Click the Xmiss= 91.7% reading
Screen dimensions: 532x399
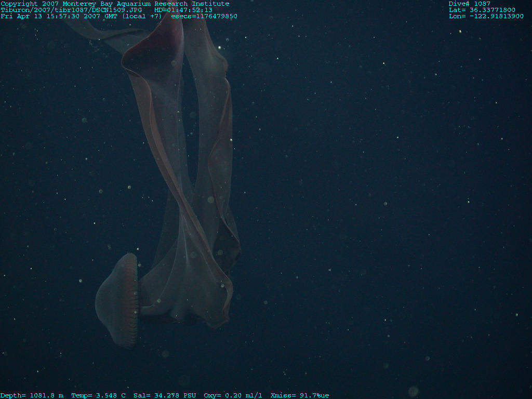point(297,395)
